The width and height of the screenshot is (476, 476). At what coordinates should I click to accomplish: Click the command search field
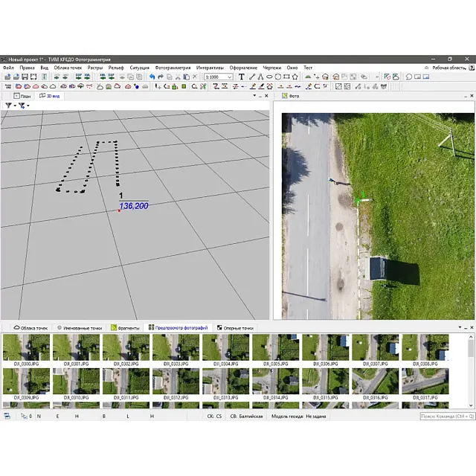point(446,416)
